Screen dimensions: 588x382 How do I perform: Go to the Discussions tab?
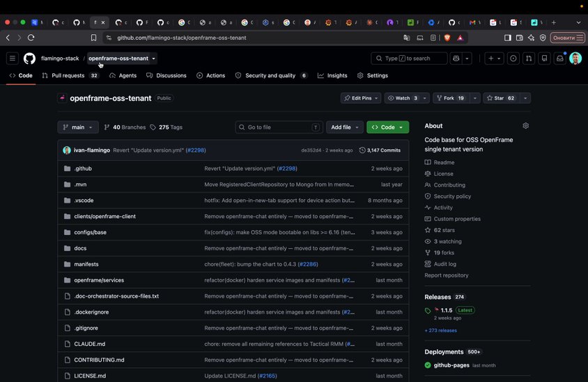pos(167,75)
